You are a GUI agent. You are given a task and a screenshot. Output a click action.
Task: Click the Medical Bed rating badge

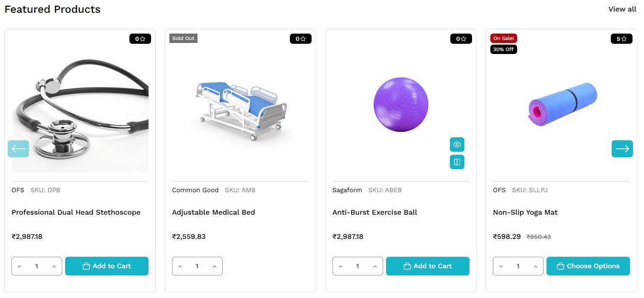point(301,39)
